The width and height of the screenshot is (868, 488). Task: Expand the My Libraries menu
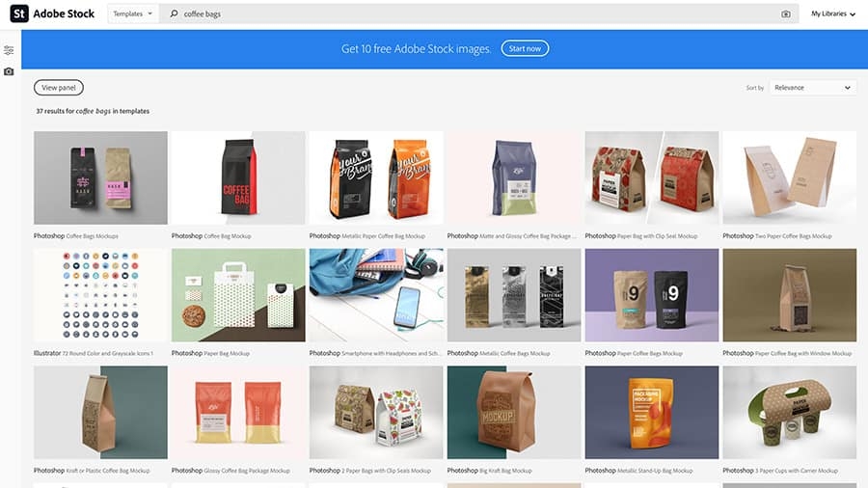833,14
